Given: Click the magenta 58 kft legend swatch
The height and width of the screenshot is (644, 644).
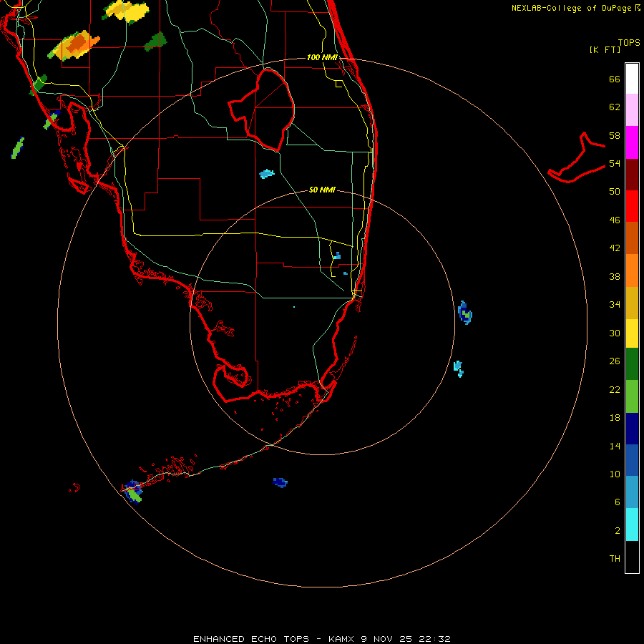Looking at the screenshot, I should pos(632,142).
